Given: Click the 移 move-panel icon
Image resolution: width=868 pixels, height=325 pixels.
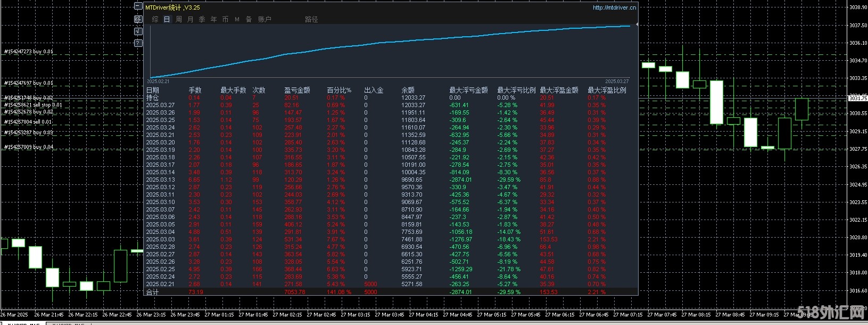Looking at the screenshot, I should pyautogui.click(x=138, y=19).
